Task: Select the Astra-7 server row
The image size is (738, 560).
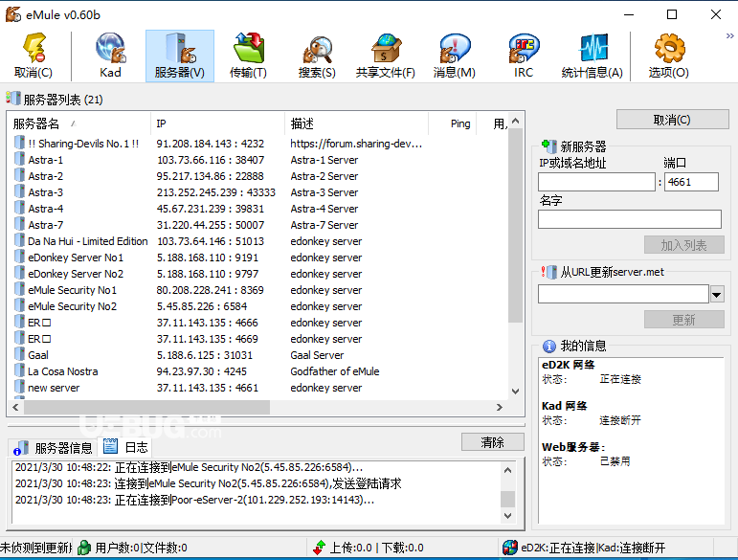Action: pyautogui.click(x=257, y=224)
